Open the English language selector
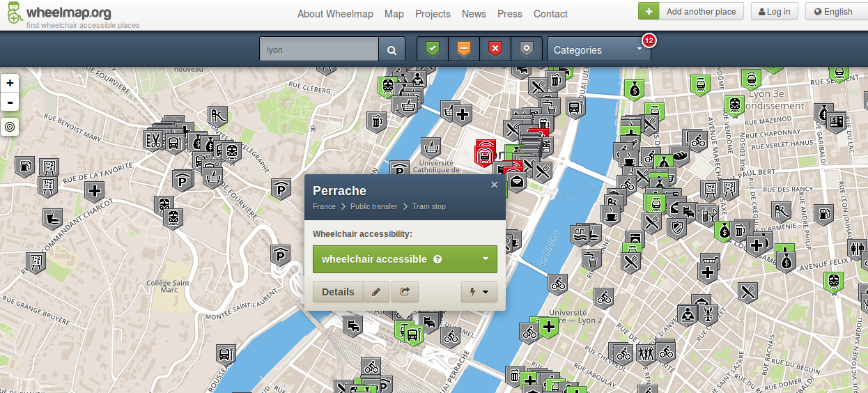The width and height of the screenshot is (868, 393). pyautogui.click(x=833, y=11)
